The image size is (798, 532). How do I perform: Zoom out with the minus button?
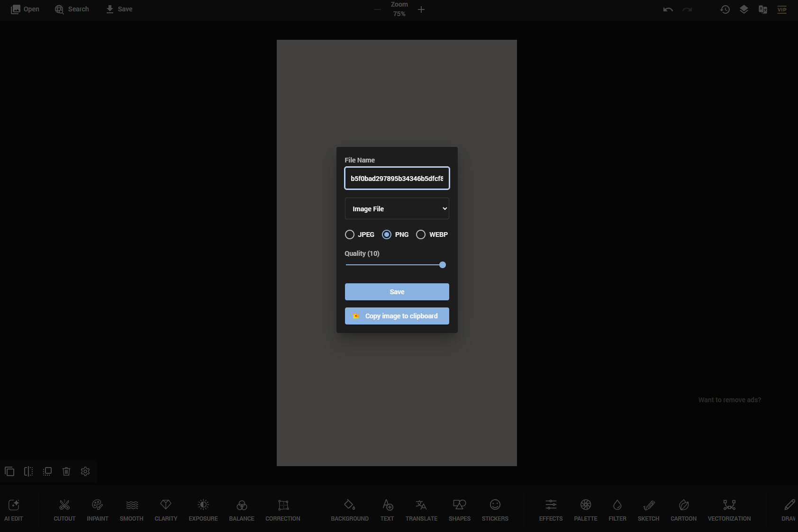pyautogui.click(x=378, y=9)
